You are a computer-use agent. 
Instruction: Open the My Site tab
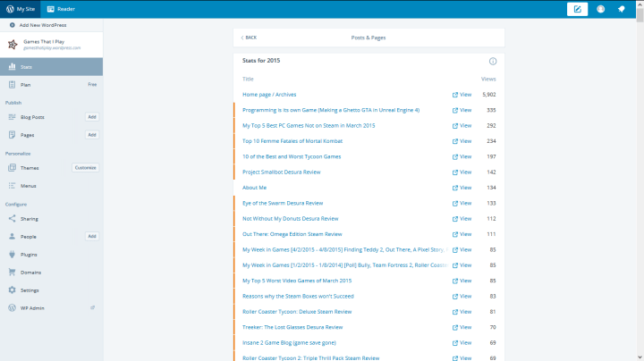click(x=20, y=9)
